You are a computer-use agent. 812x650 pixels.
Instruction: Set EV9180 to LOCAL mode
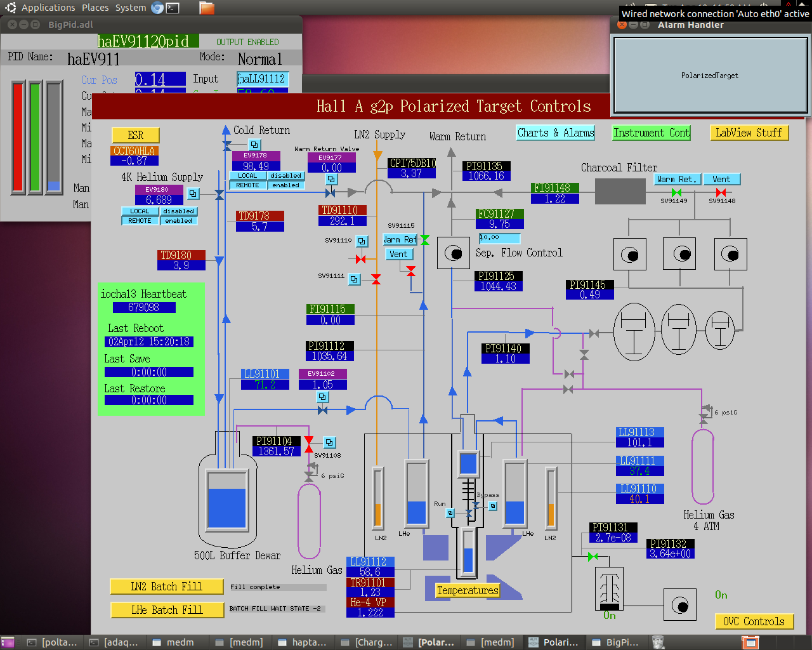140,211
